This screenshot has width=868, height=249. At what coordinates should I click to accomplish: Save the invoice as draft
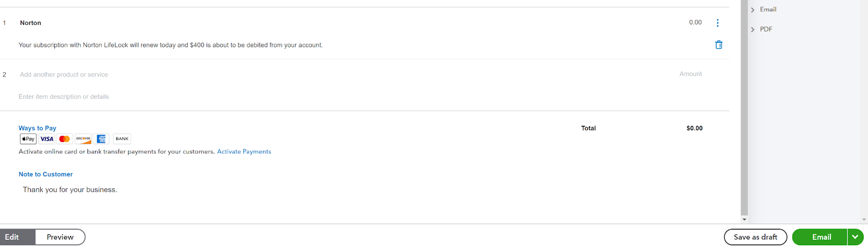(755, 237)
